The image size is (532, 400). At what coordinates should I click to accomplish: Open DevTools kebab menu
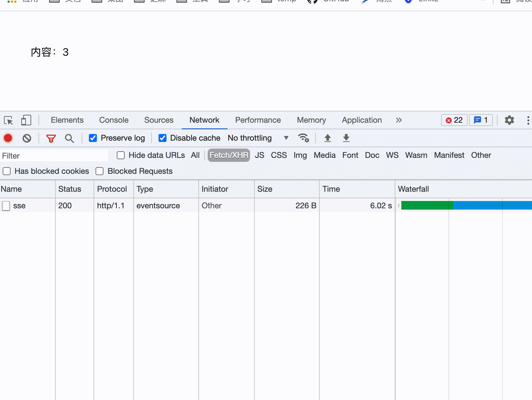click(x=528, y=120)
